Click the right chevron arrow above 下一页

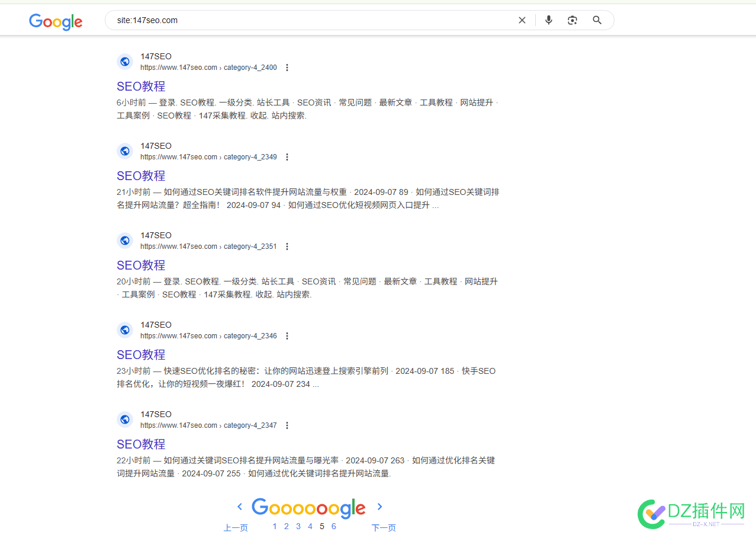coord(379,507)
